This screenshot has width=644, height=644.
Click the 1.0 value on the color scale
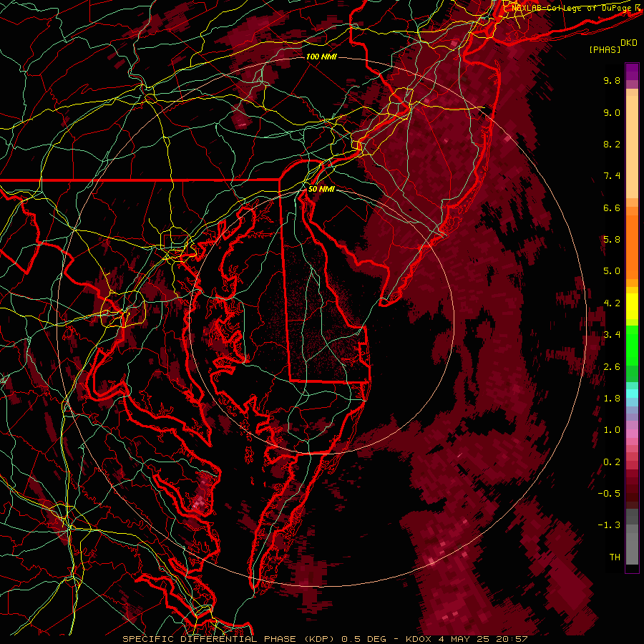(612, 430)
